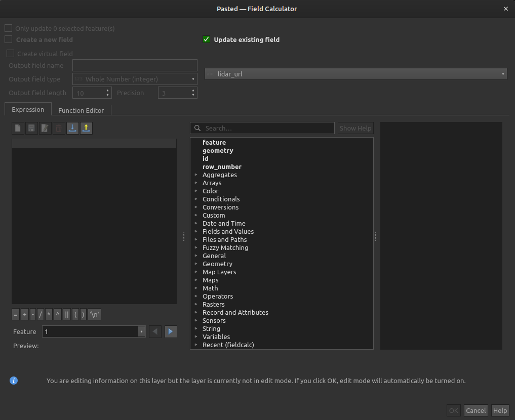Click the magnifier icon in the search box

click(197, 128)
